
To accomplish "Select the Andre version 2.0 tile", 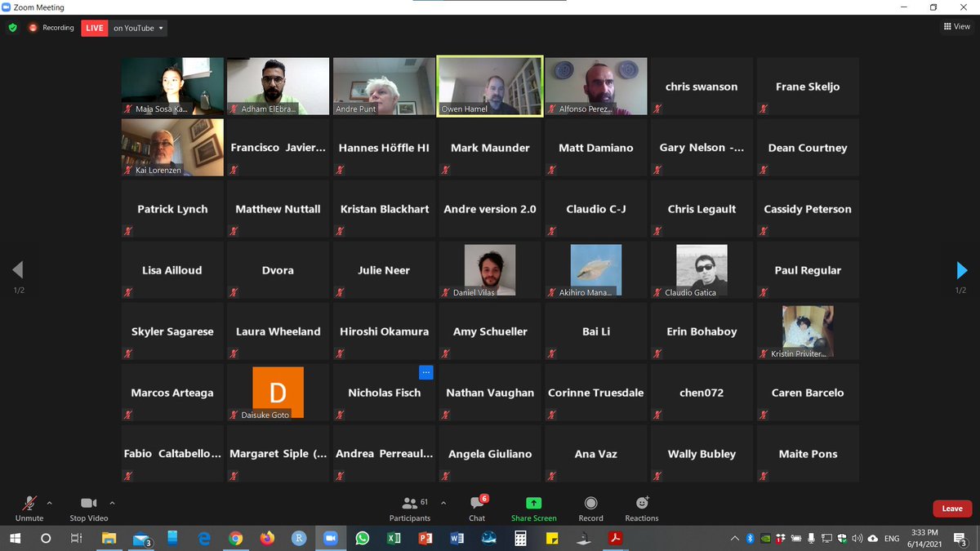I will [x=490, y=208].
